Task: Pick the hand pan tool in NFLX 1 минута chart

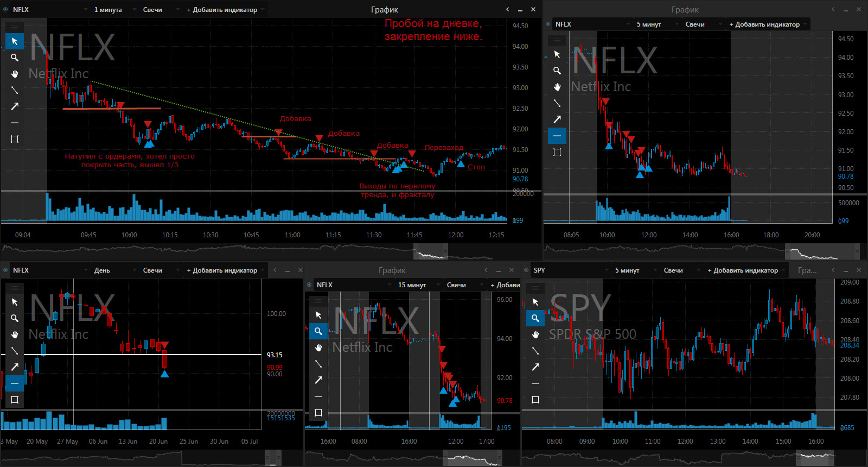Action: coord(15,74)
